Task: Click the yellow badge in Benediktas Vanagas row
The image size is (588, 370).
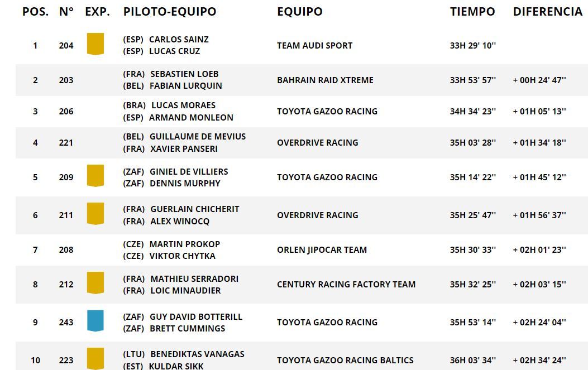Action: [95, 358]
